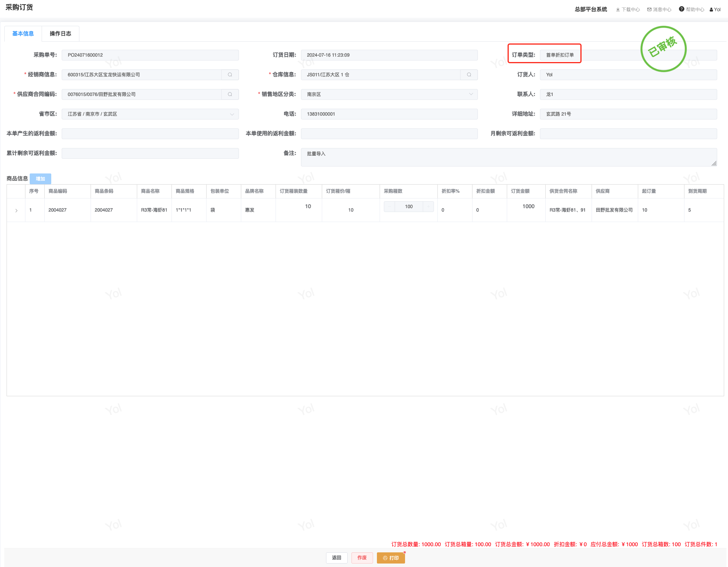Expand the 销售地区分类 dropdown
The height and width of the screenshot is (567, 728).
pos(471,94)
